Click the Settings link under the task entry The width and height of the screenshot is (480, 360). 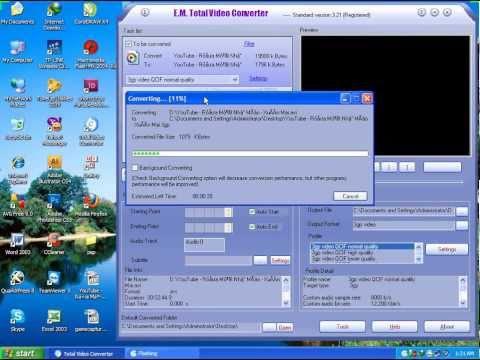[258, 79]
